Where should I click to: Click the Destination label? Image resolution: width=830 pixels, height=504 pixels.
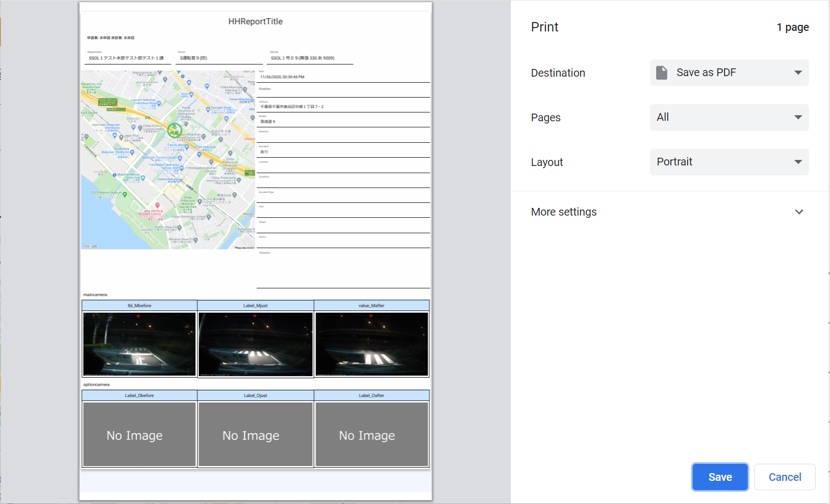[x=558, y=73]
